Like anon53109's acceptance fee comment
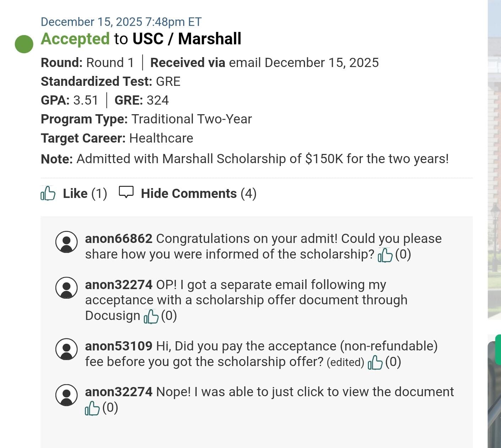This screenshot has height=448, width=501. [x=375, y=362]
